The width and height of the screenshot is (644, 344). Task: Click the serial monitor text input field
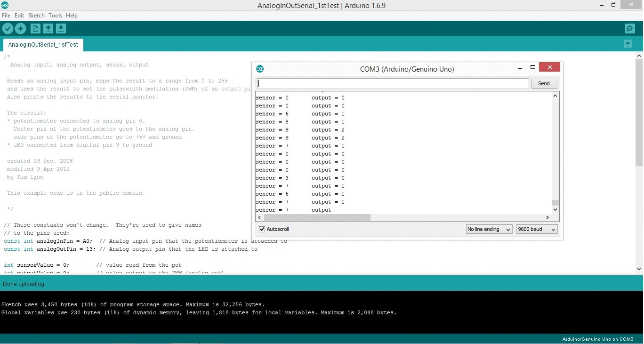click(x=393, y=83)
